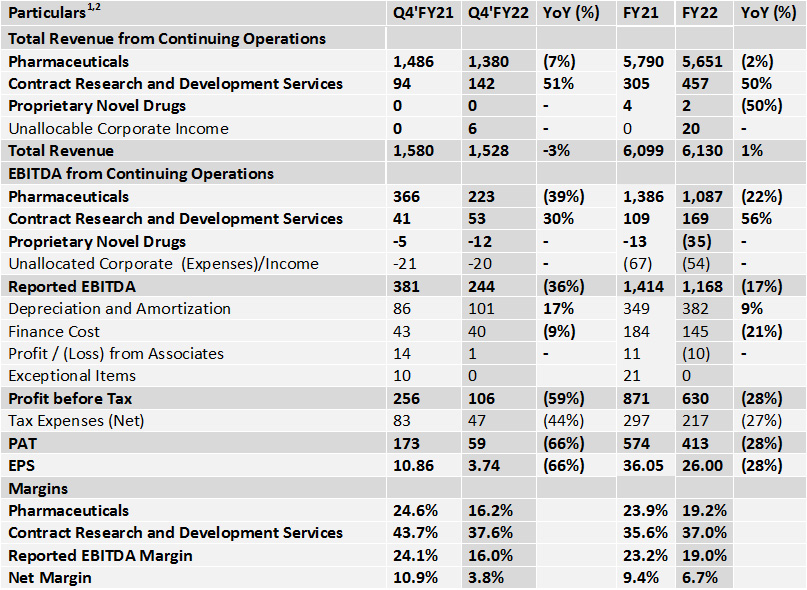Select Total Revenue from Continuing Operations heading
Viewport: 807px width, 590px height.
point(167,39)
